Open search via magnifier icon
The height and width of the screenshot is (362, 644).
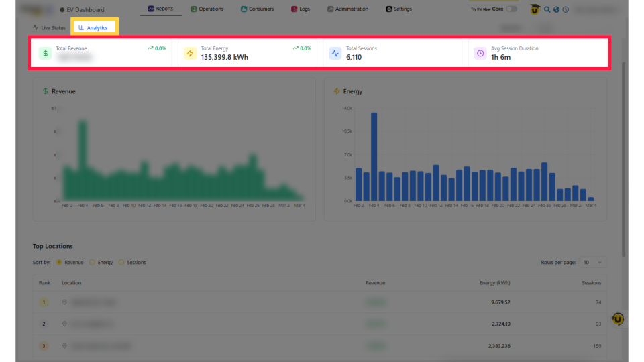[547, 9]
